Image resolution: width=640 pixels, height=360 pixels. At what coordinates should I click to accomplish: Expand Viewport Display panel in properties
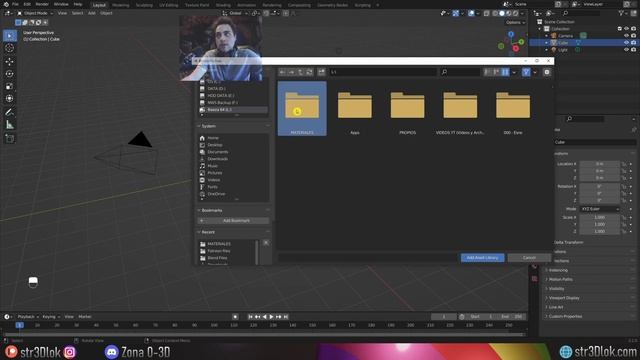[564, 298]
